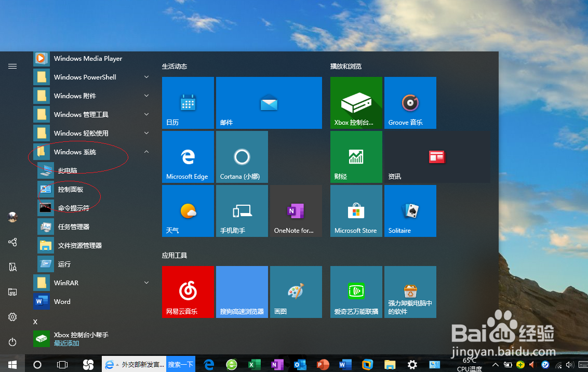Open the 网易云音乐 tile
The height and width of the screenshot is (372, 588).
coord(188,292)
